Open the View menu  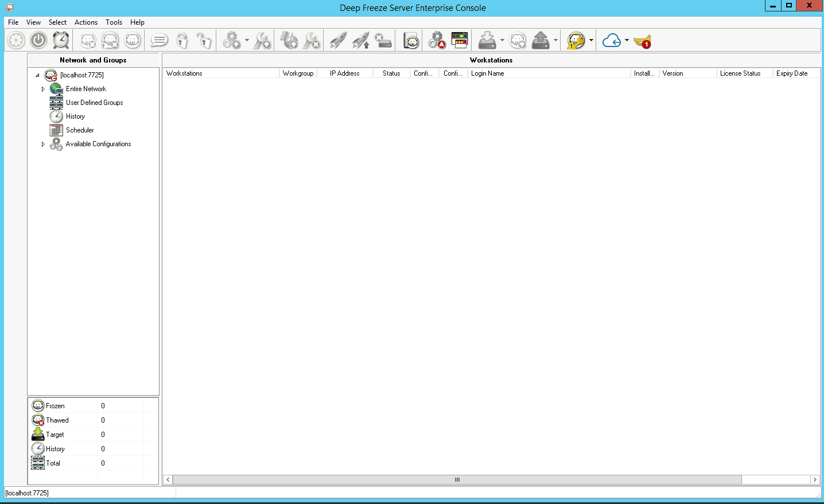33,22
